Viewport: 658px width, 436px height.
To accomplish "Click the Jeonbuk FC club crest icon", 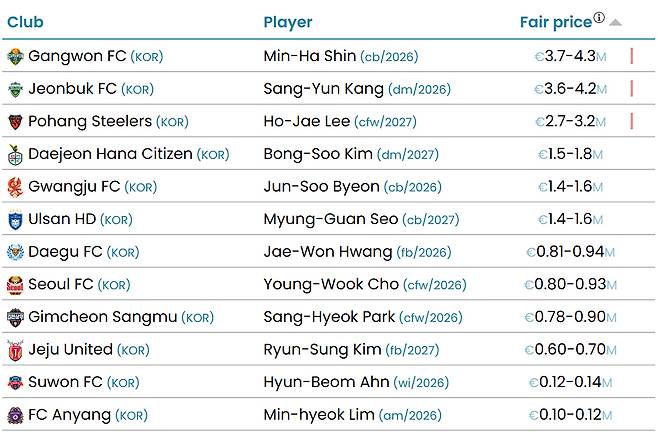I will pos(15,89).
